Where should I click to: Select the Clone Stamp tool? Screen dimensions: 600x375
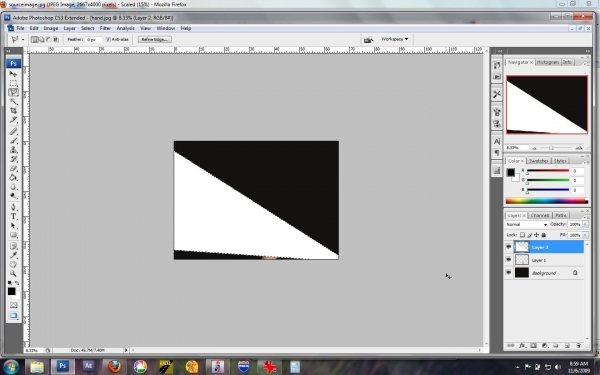coord(13,150)
